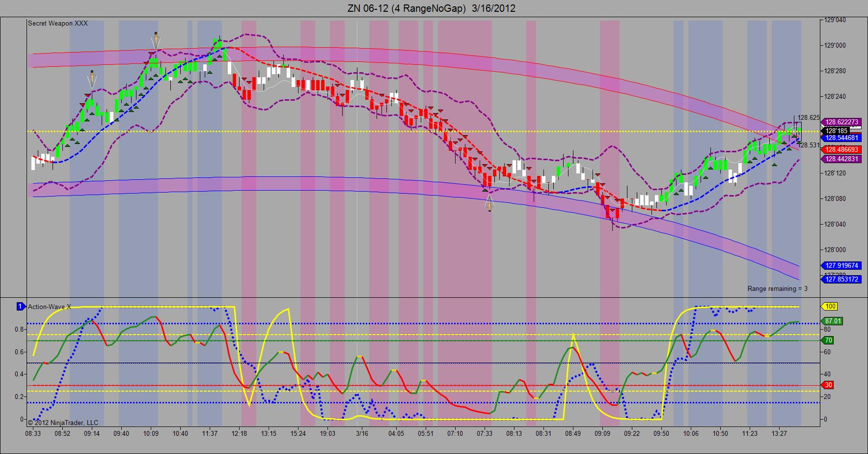
Task: Click the 10:06 time axis label
Action: pyautogui.click(x=691, y=434)
